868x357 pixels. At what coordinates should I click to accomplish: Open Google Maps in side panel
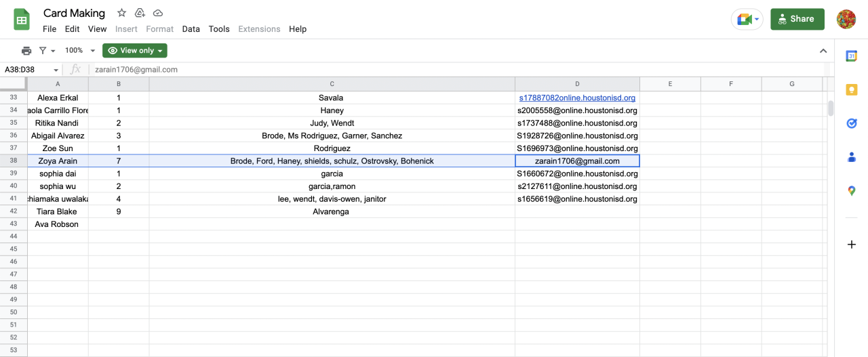coord(852,191)
